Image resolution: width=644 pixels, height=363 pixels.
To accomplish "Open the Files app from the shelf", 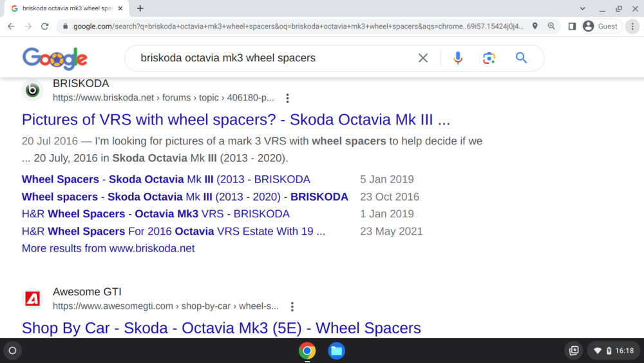I will (x=336, y=351).
